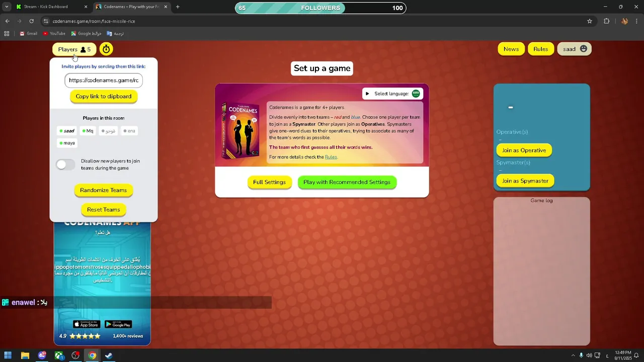Open the apps grid in bookmarks bar

click(7, 34)
